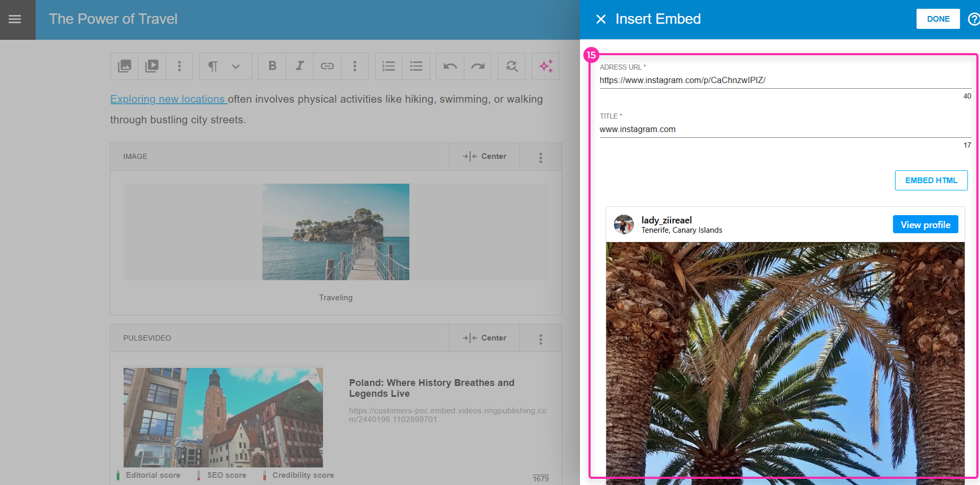980x485 pixels.
Task: Set IMAGE block alignment via Center
Action: coord(484,156)
